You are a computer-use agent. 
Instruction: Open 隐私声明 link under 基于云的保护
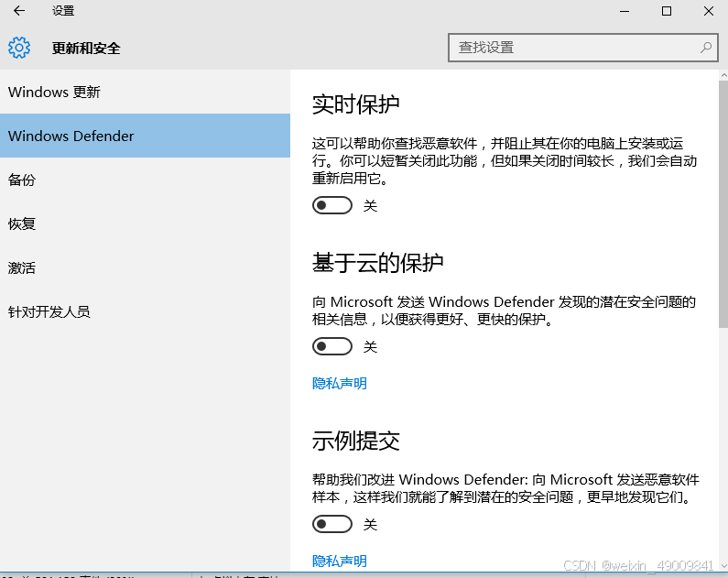(x=340, y=384)
